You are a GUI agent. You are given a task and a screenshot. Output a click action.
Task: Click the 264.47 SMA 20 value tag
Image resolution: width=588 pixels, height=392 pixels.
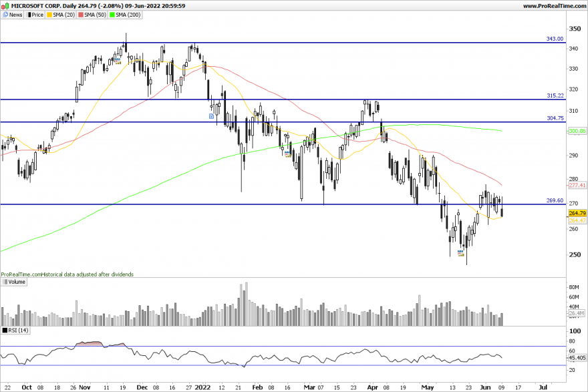point(577,220)
